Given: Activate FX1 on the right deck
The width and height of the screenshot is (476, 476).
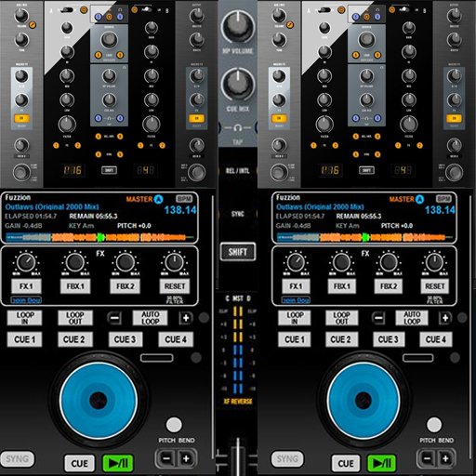Looking at the screenshot, I should [296, 286].
